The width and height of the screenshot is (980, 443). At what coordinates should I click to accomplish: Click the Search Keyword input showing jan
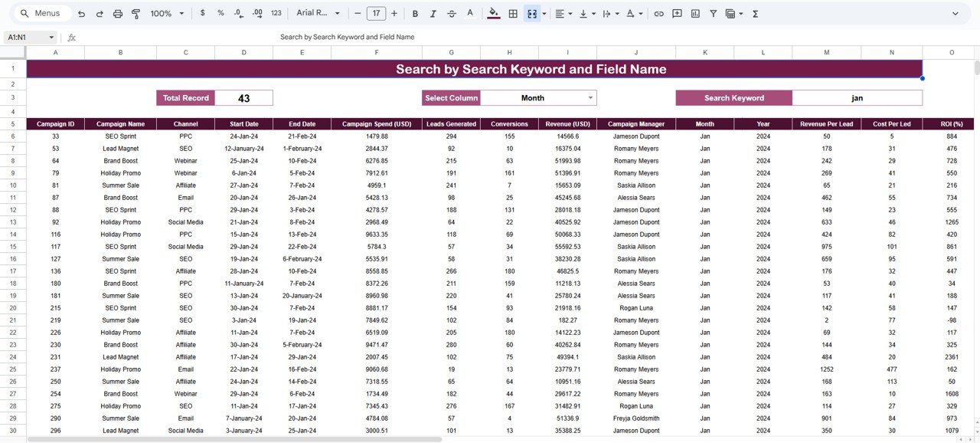point(857,97)
